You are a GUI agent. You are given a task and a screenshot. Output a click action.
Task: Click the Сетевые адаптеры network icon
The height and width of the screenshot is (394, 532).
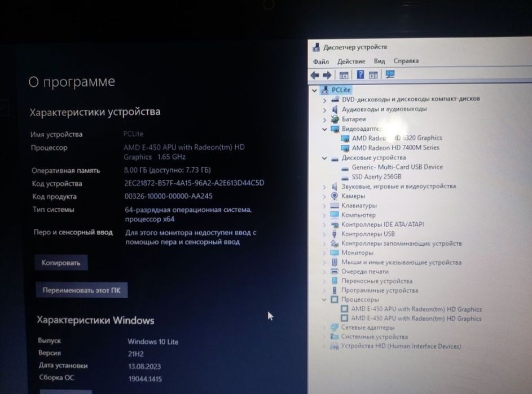[335, 327]
